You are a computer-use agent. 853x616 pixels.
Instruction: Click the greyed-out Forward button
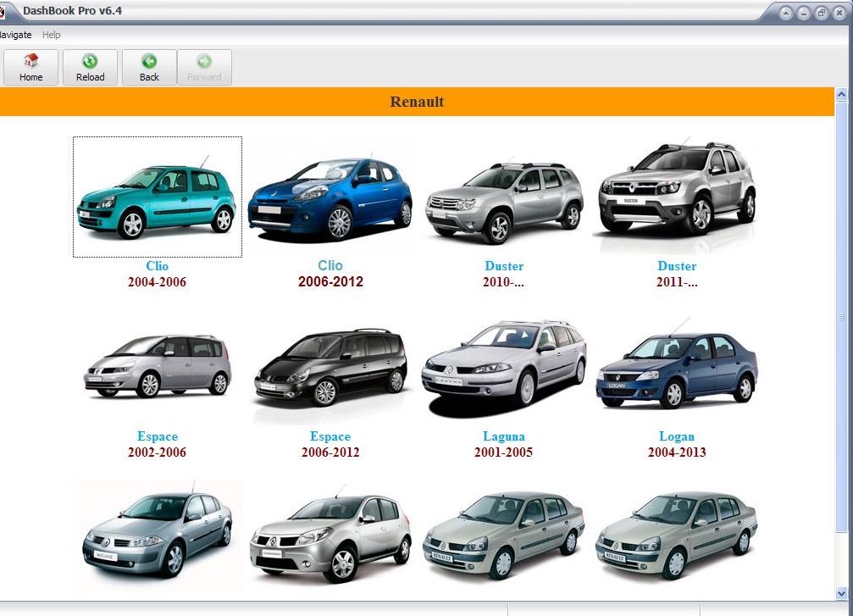point(204,68)
